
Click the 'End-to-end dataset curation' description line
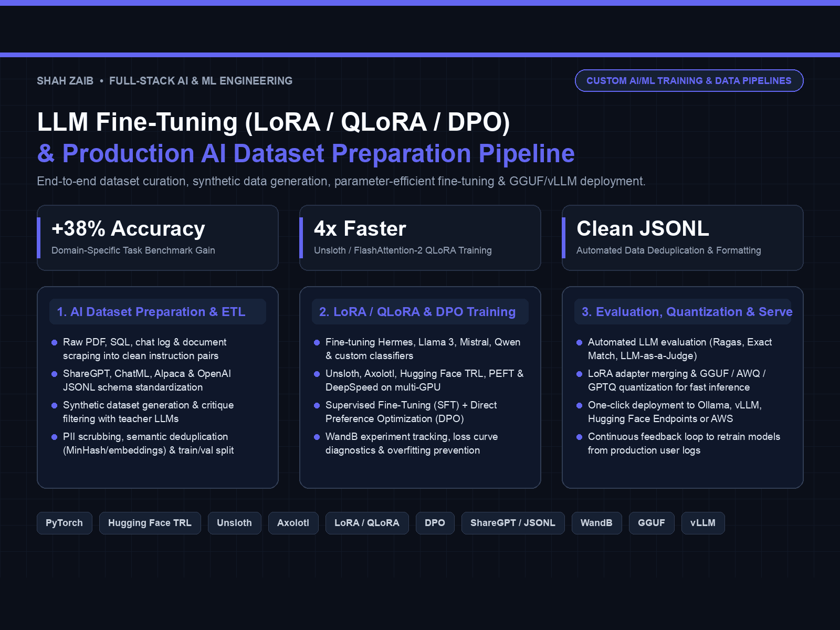pyautogui.click(x=341, y=181)
